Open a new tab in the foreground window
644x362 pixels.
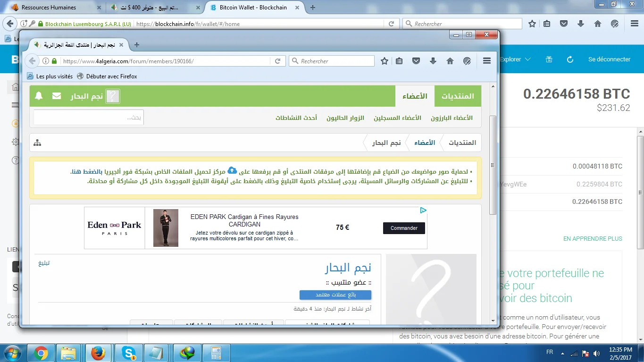click(137, 45)
